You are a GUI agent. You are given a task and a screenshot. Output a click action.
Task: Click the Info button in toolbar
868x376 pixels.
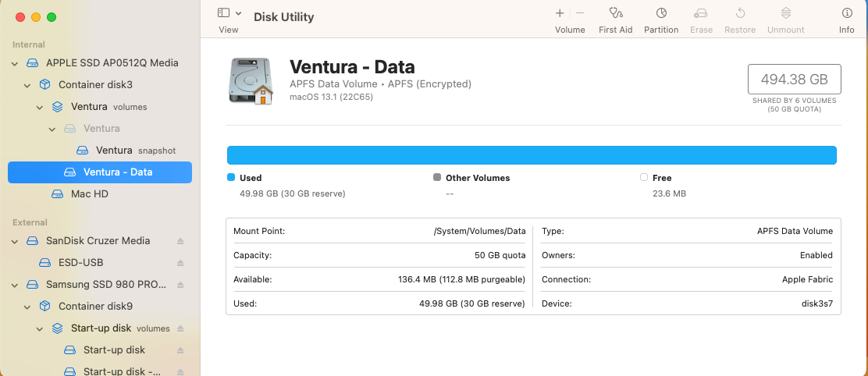(847, 13)
